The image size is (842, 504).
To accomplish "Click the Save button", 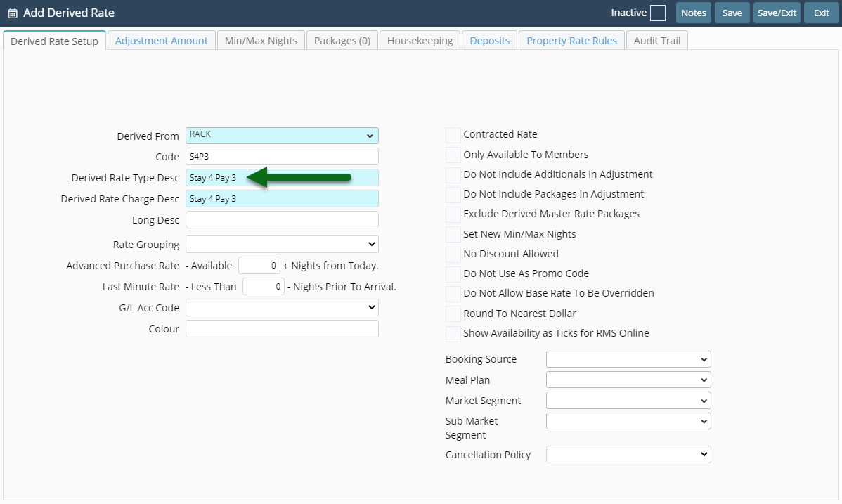I will tap(732, 13).
